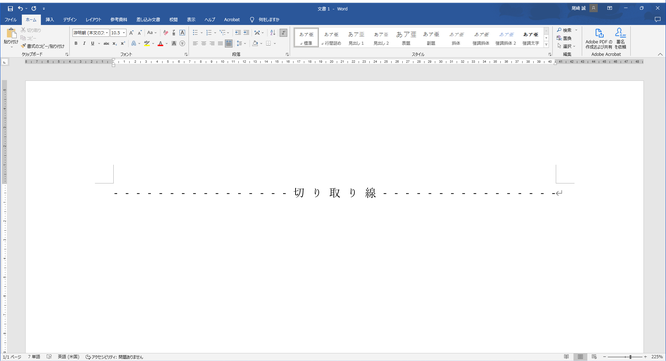Toggle the Distributed alignment button
The height and width of the screenshot is (361, 666).
(x=229, y=43)
